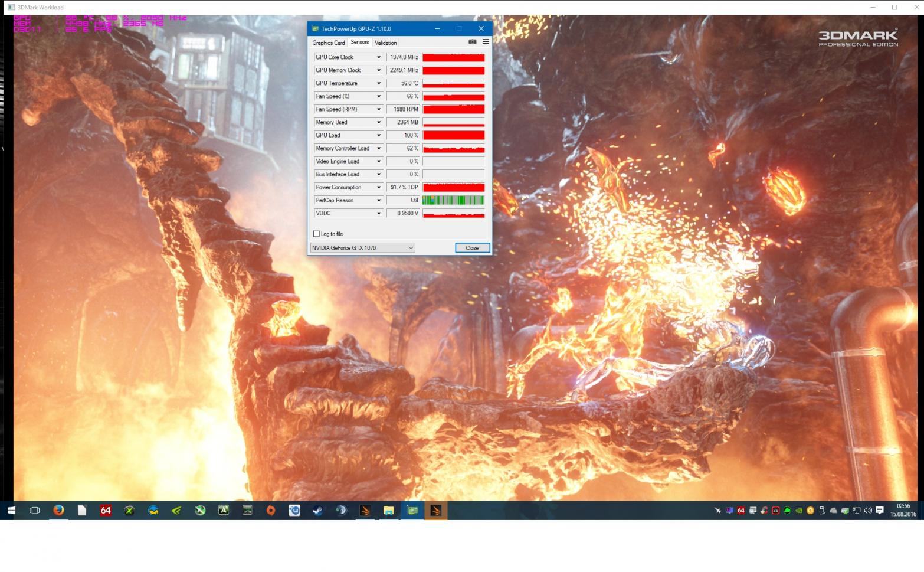924x572 pixels.
Task: Click the PerfCap Reason green graph
Action: [453, 200]
